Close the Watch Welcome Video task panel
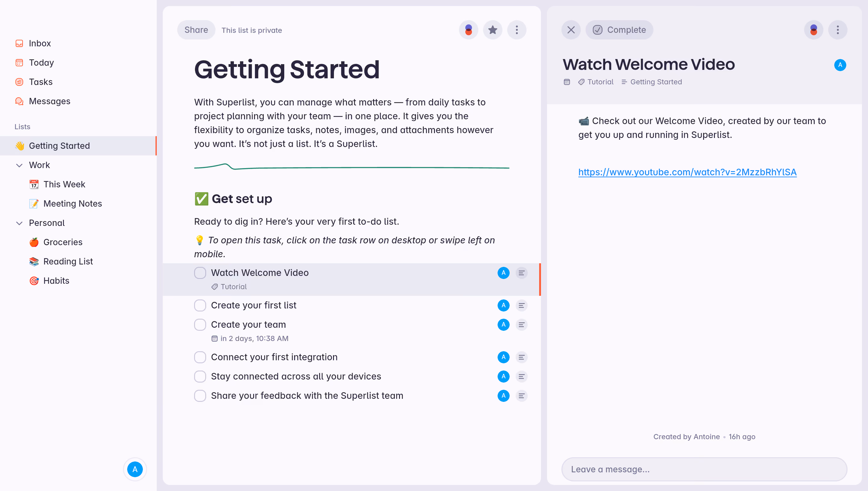 571,30
